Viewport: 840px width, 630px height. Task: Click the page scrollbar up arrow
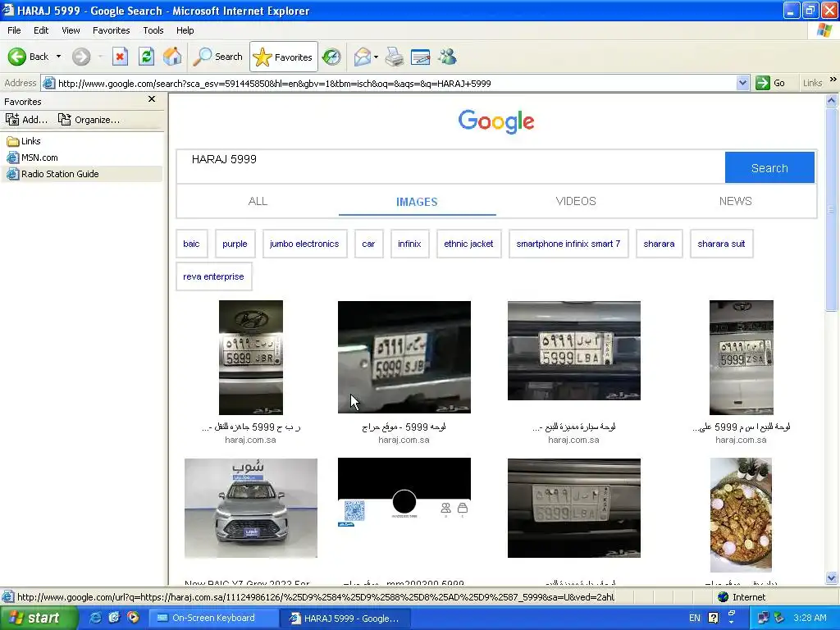pyautogui.click(x=832, y=100)
